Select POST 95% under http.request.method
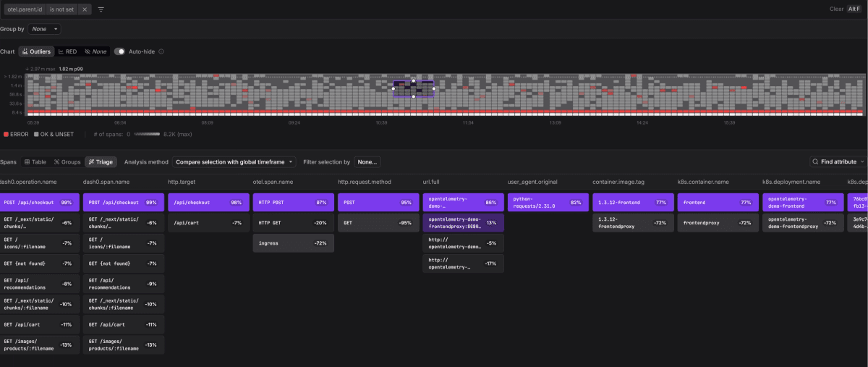This screenshot has width=868, height=367. click(x=378, y=203)
